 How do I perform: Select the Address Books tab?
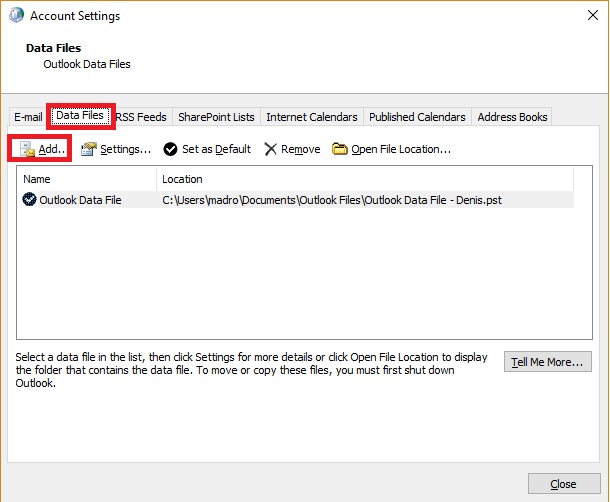512,117
